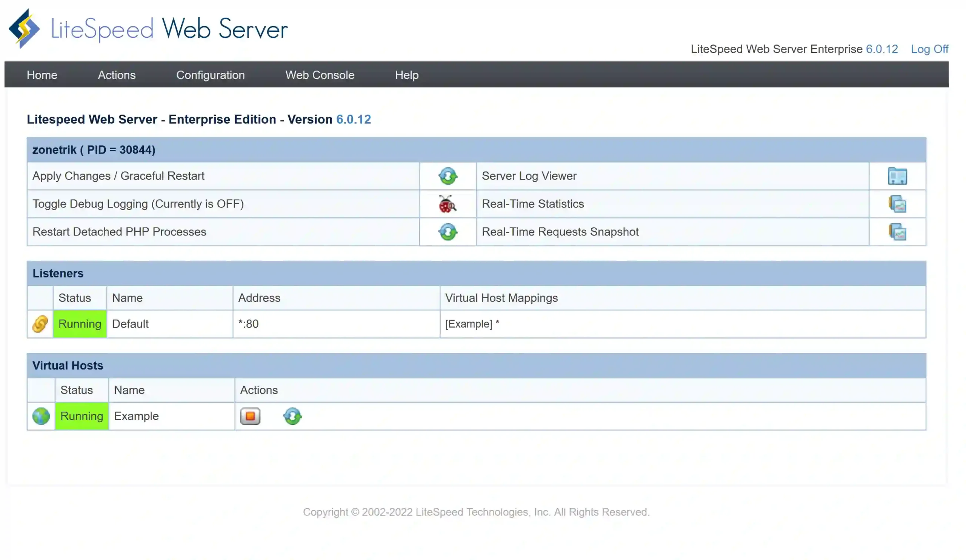Click the Address column header in Listeners

click(259, 298)
